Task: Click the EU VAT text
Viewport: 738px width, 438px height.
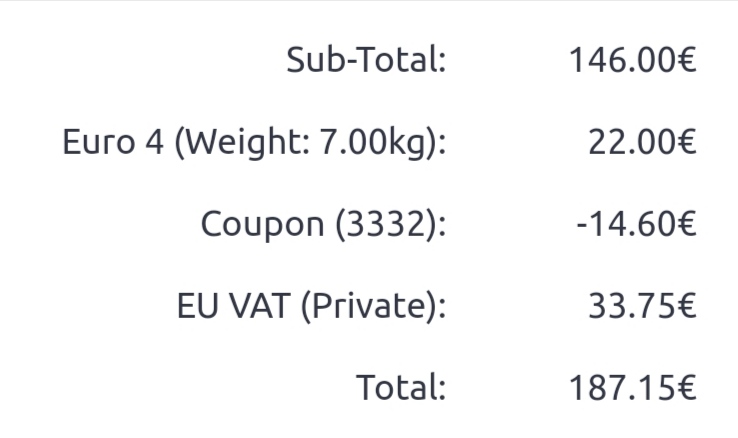Action: coord(234,306)
